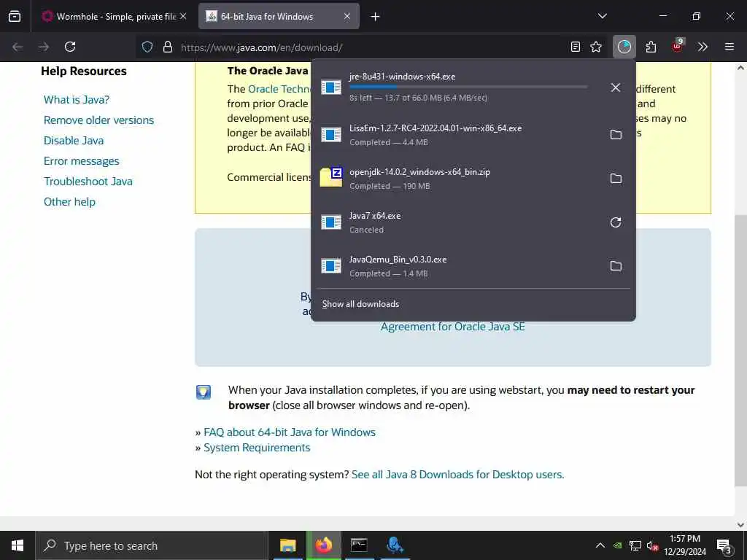The image size is (747, 560).
Task: Click the openjdk zip archive file icon
Action: click(x=331, y=177)
